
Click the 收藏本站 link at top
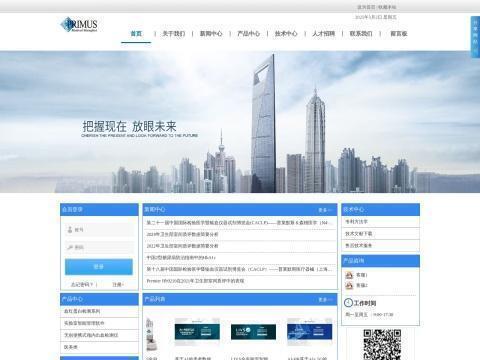(x=387, y=7)
